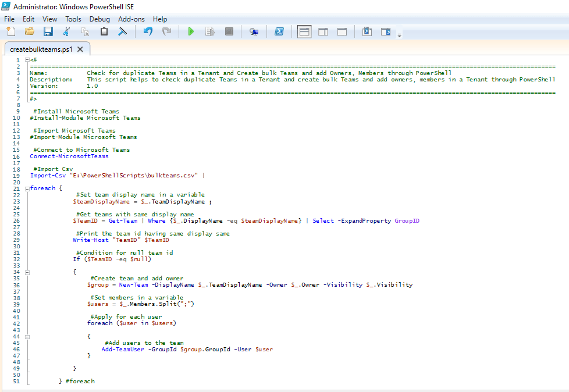Create a new script with New icon
The width and height of the screenshot is (569, 392).
tap(11, 31)
